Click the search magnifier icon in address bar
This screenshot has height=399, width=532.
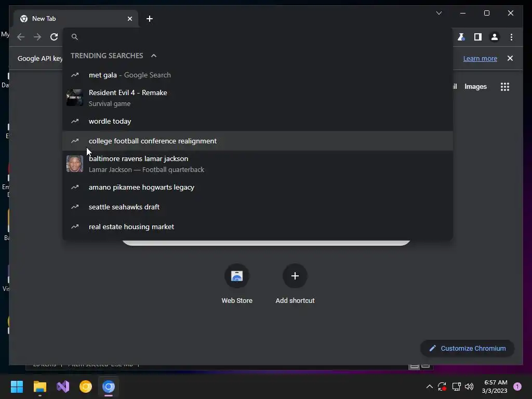[75, 37]
